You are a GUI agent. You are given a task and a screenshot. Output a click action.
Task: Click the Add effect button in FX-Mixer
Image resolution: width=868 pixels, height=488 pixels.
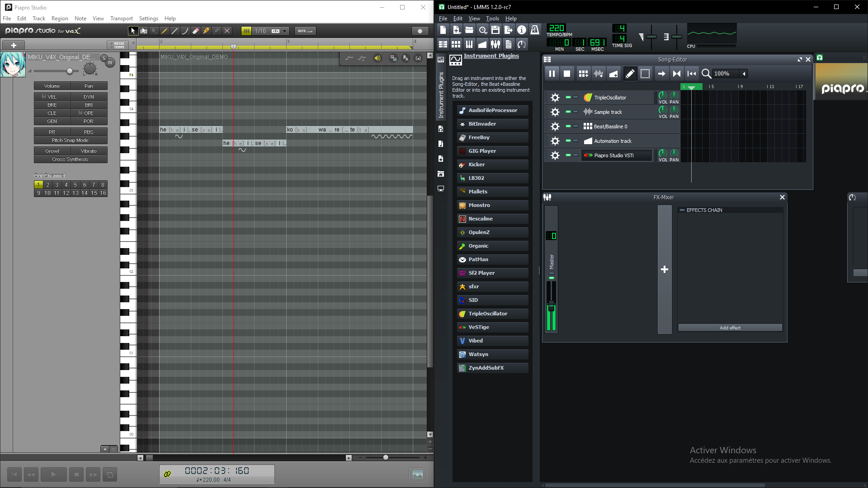[730, 328]
